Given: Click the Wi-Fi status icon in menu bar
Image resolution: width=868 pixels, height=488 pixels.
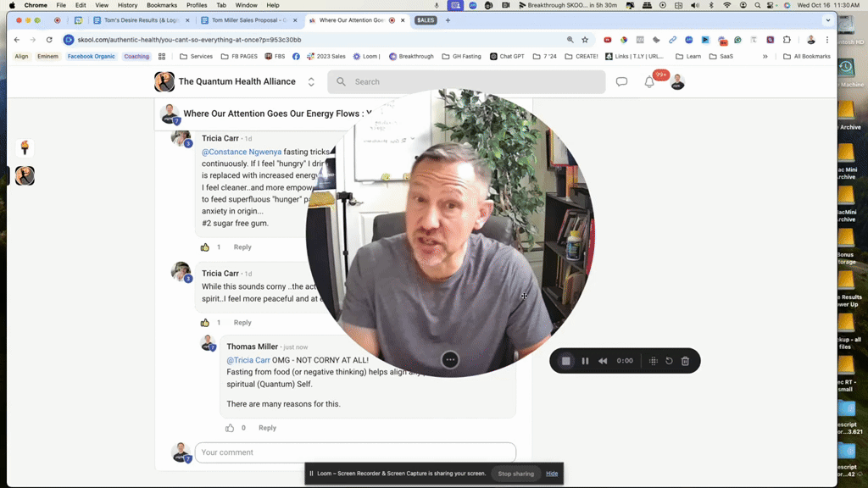Looking at the screenshot, I should tap(727, 5).
